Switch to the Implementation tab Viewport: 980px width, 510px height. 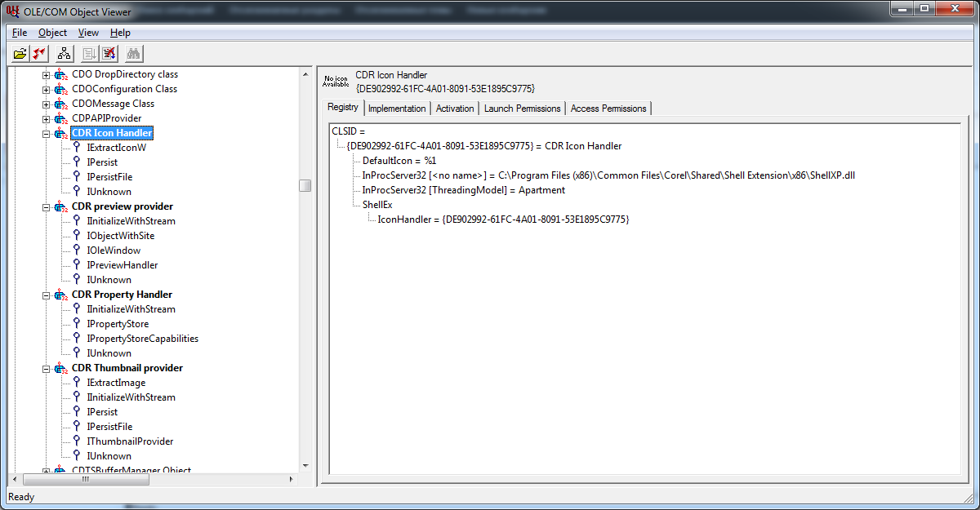[x=397, y=109]
